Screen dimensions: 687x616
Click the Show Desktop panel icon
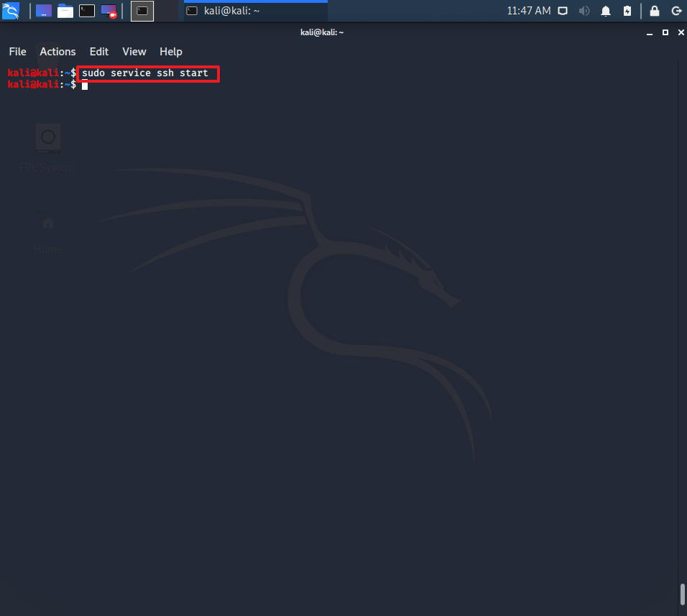coord(43,11)
